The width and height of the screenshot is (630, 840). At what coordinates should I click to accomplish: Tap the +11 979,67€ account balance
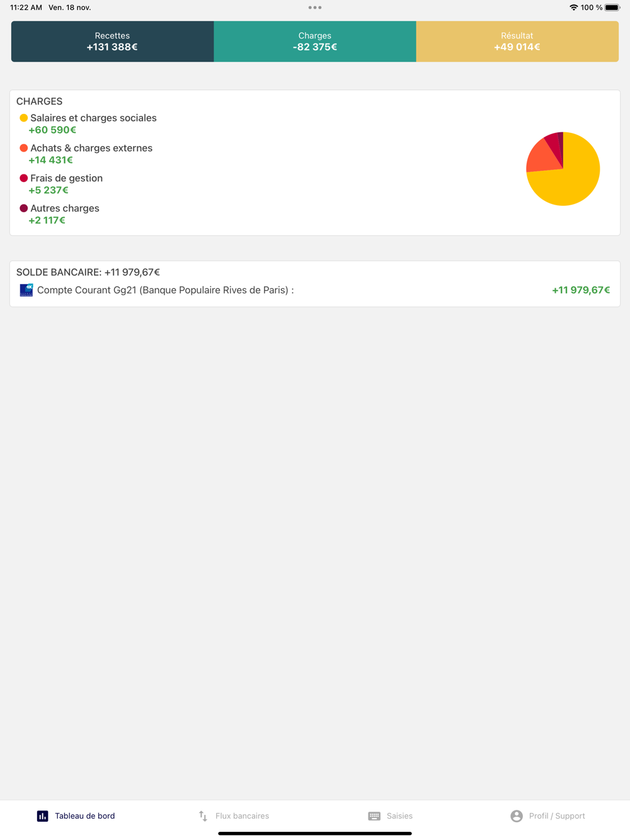click(x=581, y=290)
